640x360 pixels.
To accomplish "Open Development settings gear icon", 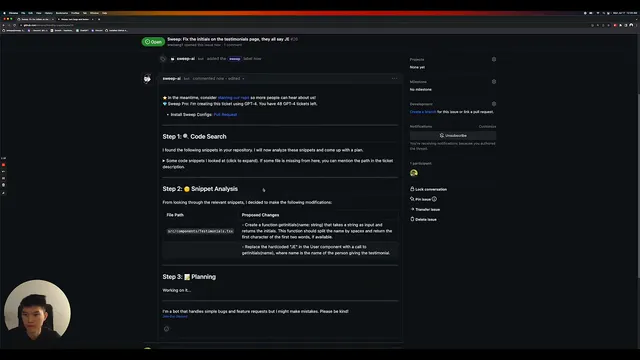I will [x=494, y=104].
